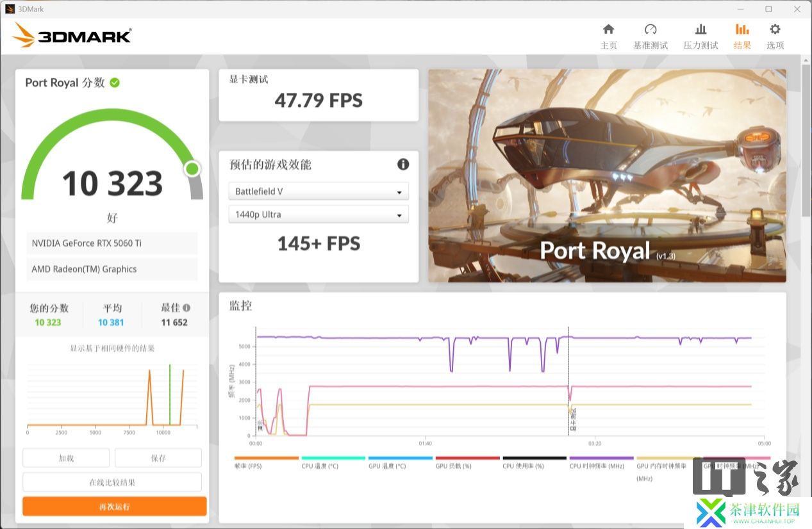Click 显示基于相同硬件的结果 text

(112, 348)
